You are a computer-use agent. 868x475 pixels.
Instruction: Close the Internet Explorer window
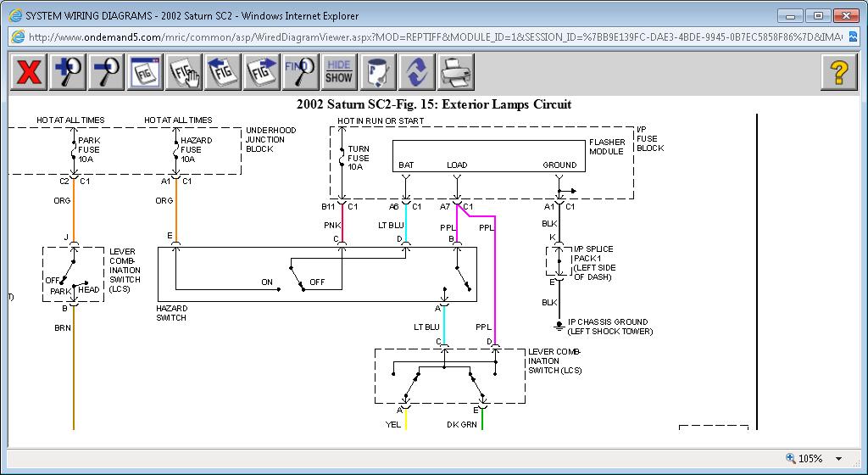click(x=847, y=16)
